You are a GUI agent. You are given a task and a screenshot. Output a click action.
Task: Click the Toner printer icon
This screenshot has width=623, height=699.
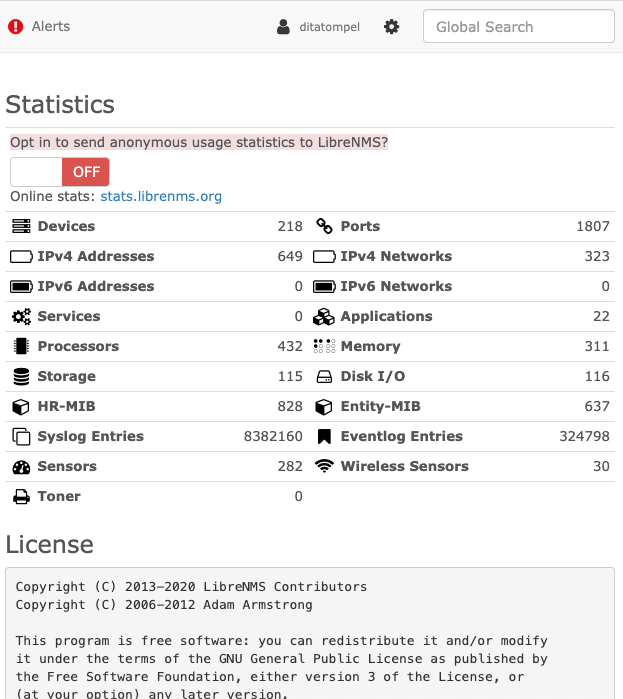[x=21, y=497]
